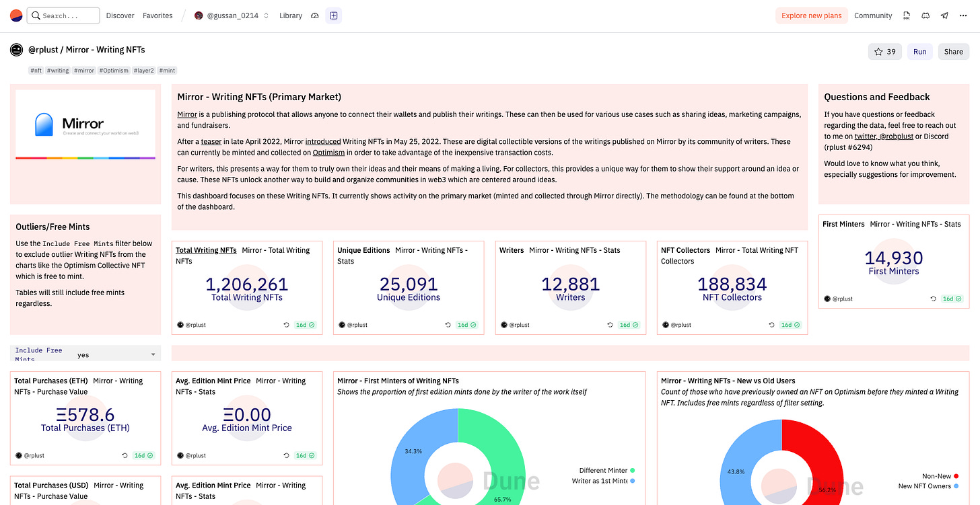The height and width of the screenshot is (505, 980).
Task: Select the #nft tag
Action: (36, 71)
